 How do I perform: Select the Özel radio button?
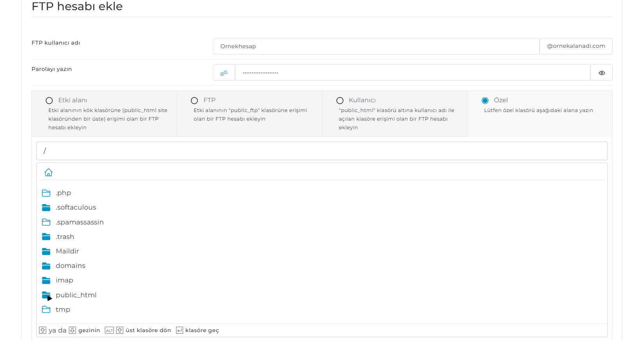pos(485,101)
